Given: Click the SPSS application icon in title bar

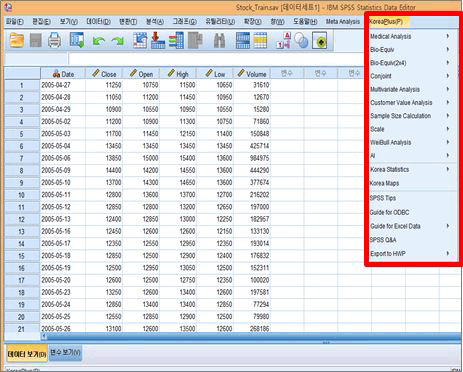Looking at the screenshot, I should pos(8,7).
